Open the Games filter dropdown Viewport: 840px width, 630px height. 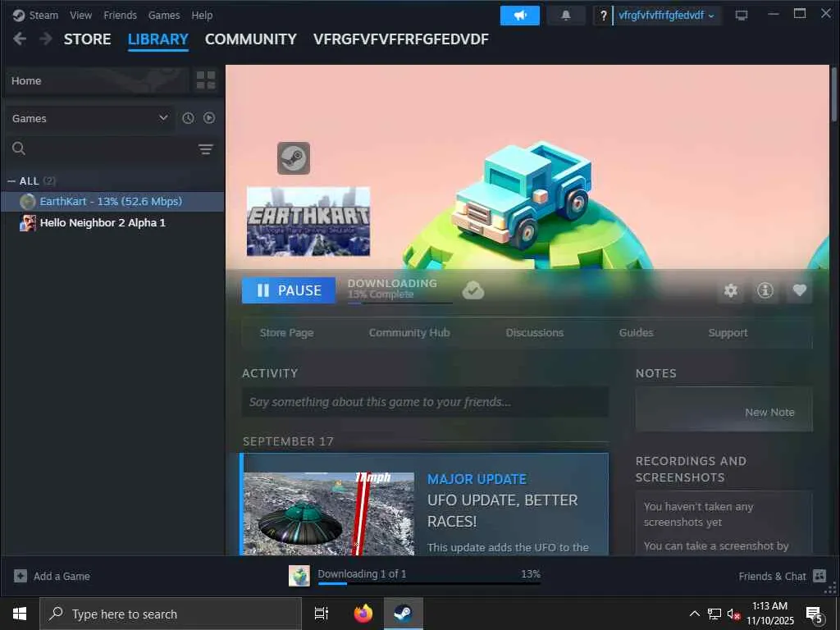(90, 118)
